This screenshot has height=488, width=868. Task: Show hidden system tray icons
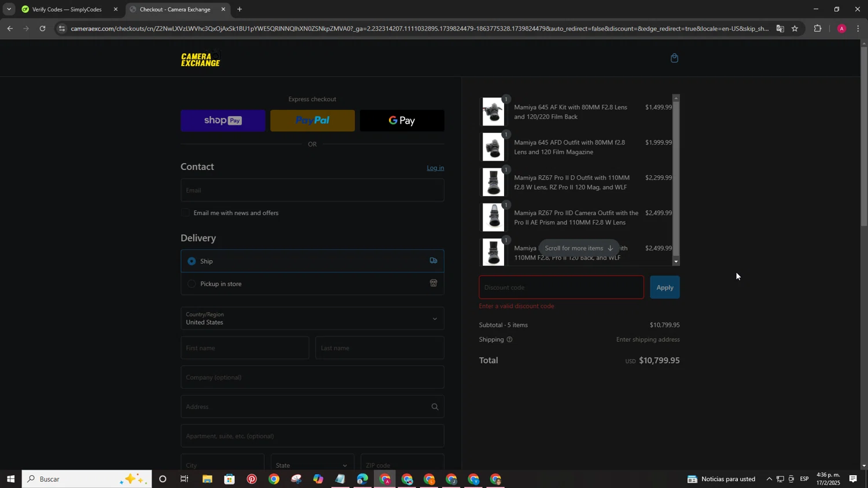coord(769,479)
